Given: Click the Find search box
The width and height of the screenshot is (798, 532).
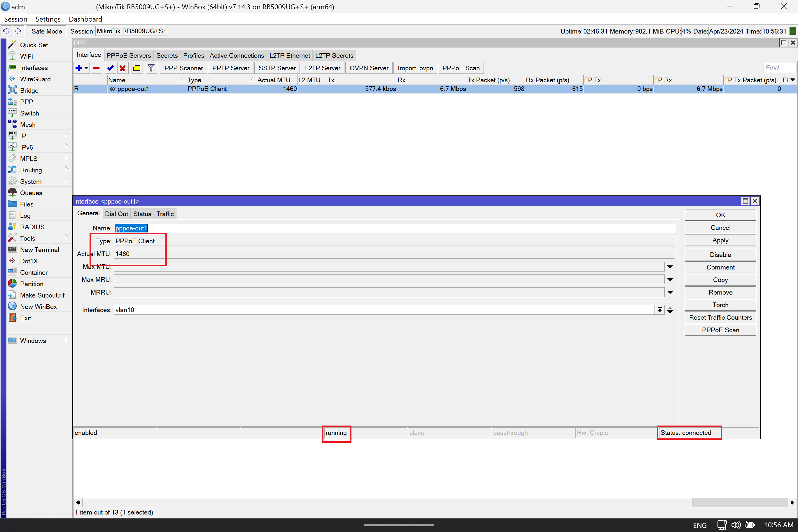Looking at the screenshot, I should click(779, 68).
